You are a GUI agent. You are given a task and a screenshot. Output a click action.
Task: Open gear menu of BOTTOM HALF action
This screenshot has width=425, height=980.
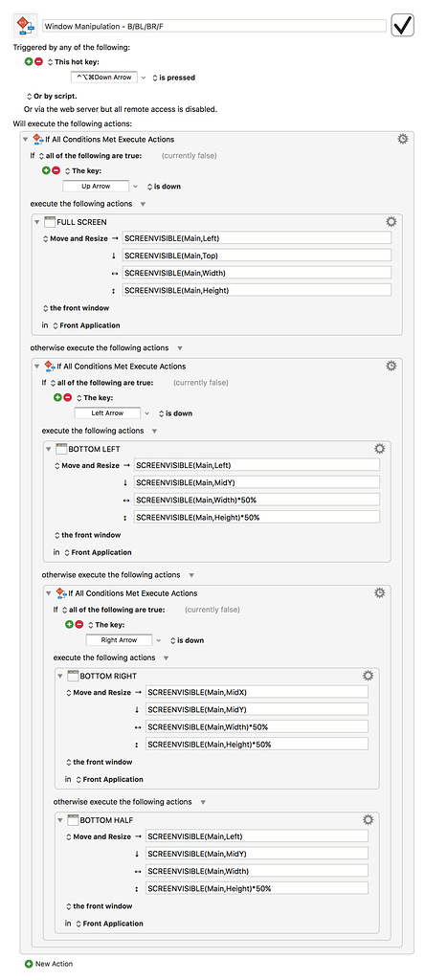pos(369,819)
